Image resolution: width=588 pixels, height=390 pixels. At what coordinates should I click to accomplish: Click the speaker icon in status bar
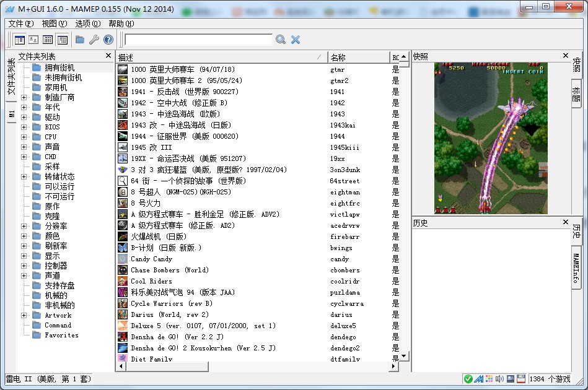[x=499, y=379]
